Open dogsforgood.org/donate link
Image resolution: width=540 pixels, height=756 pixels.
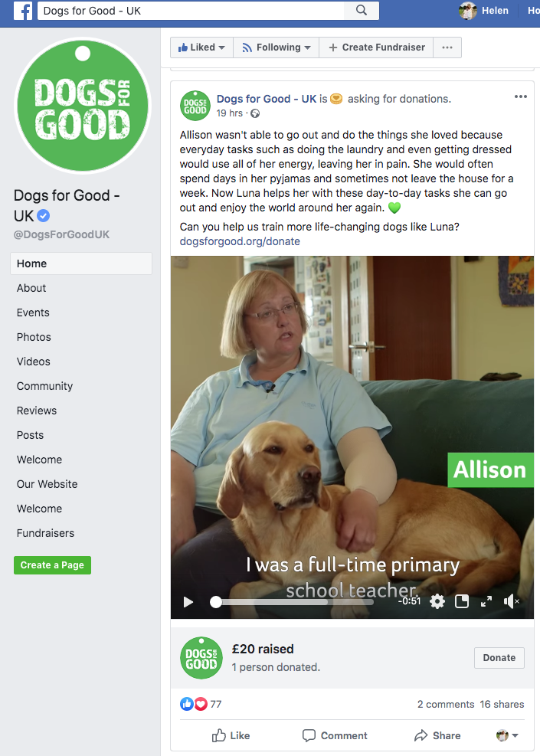point(240,241)
